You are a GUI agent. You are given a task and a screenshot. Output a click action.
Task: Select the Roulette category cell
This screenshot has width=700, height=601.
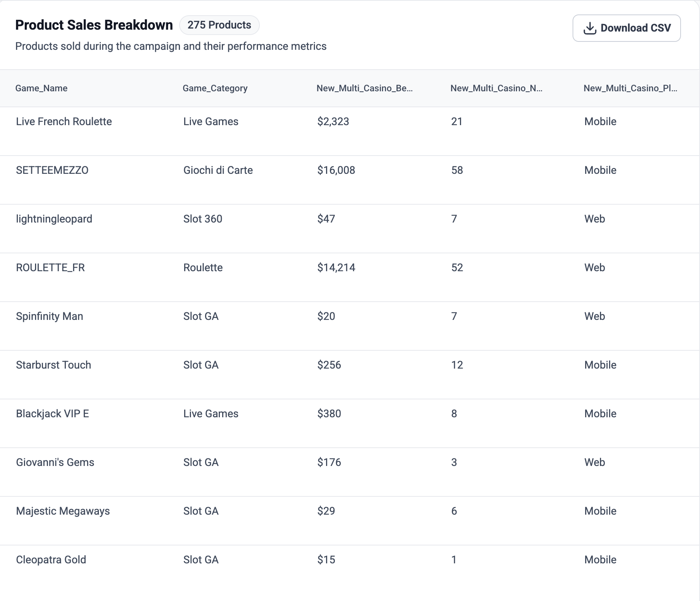click(203, 268)
